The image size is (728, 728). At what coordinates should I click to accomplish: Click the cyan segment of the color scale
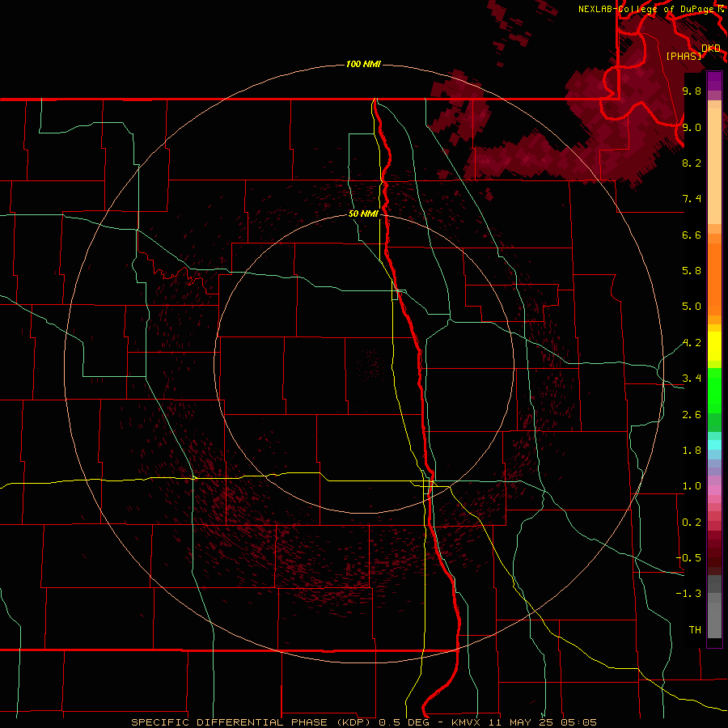pos(714,445)
